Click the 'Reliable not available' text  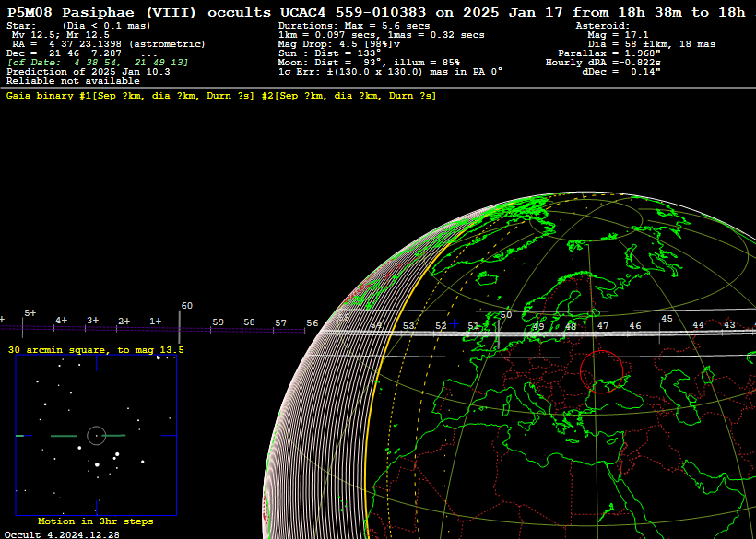(x=73, y=81)
